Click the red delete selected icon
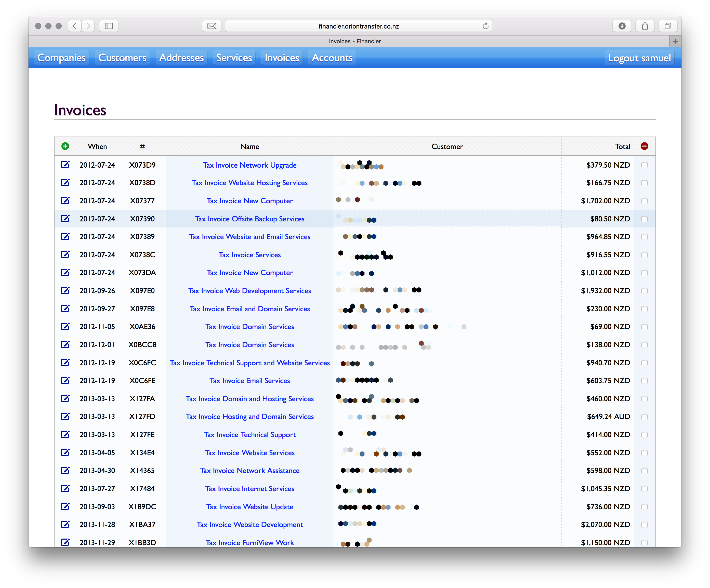 coord(644,146)
